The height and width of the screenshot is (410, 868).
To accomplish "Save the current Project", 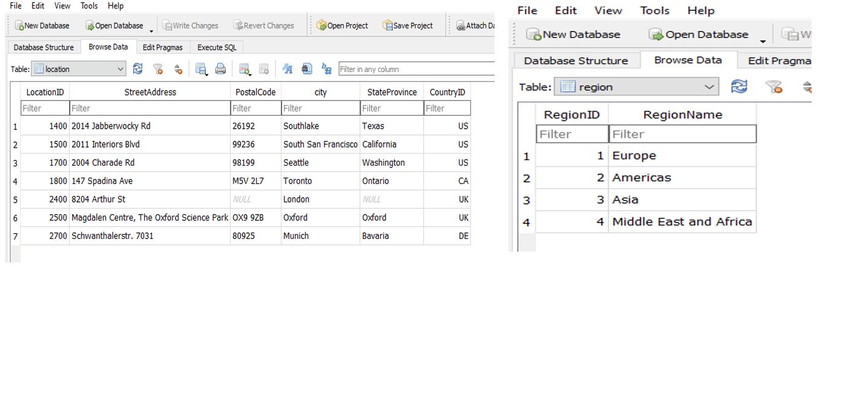I will (409, 25).
